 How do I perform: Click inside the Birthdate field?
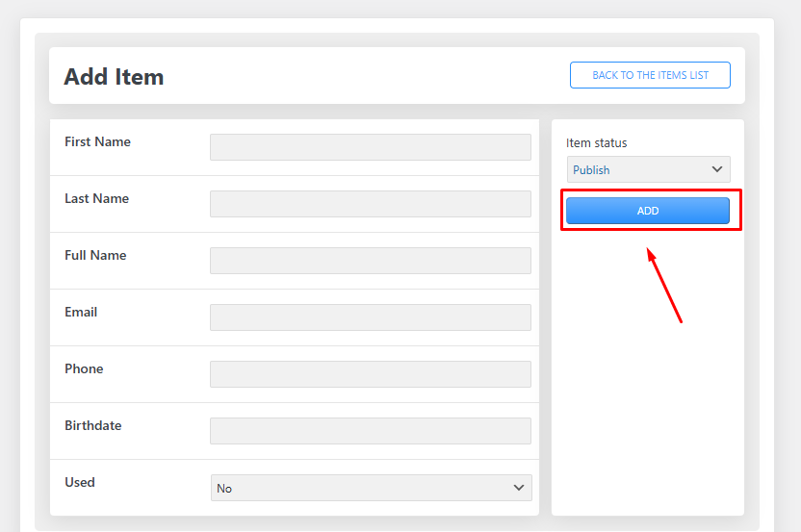pos(371,431)
